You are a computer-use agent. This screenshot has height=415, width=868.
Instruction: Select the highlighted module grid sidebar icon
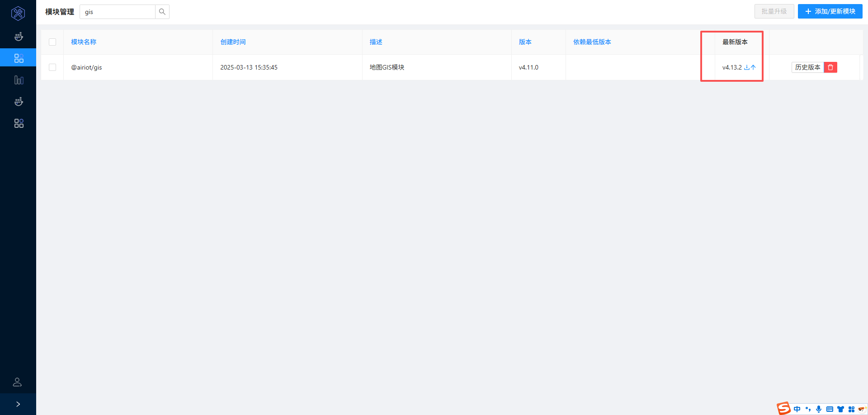coord(19,58)
